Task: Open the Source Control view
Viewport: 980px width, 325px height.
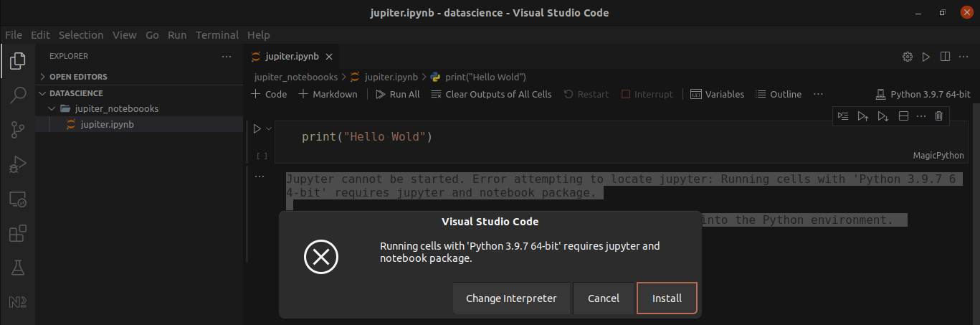Action: pos(18,130)
